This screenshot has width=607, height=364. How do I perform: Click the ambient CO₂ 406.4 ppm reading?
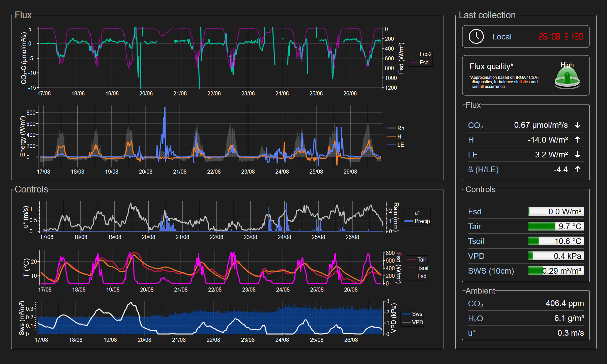coord(565,303)
